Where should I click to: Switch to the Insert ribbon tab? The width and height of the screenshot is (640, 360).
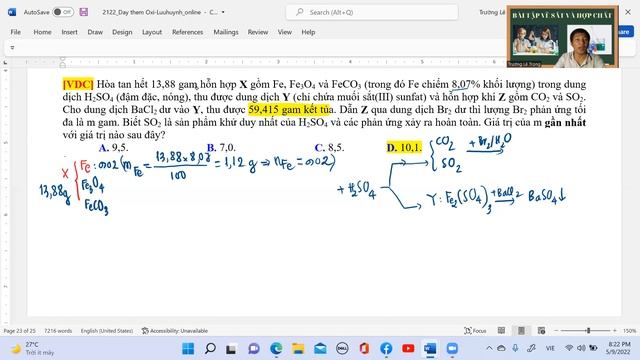tap(69, 32)
